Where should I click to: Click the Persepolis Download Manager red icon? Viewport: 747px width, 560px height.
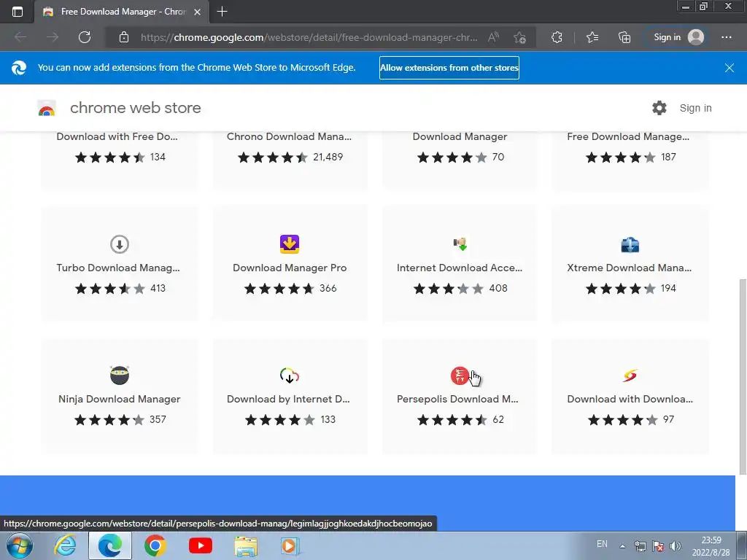460,376
